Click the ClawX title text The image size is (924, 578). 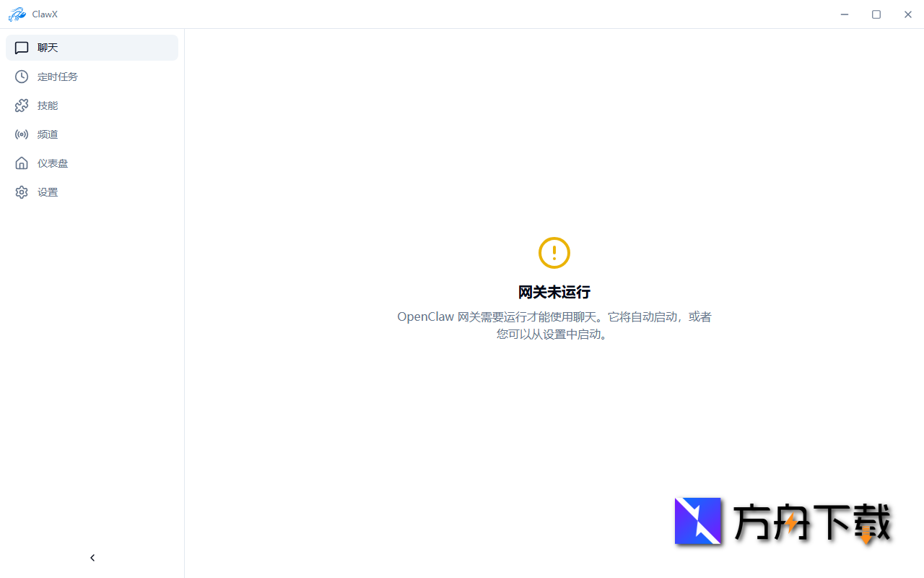44,14
